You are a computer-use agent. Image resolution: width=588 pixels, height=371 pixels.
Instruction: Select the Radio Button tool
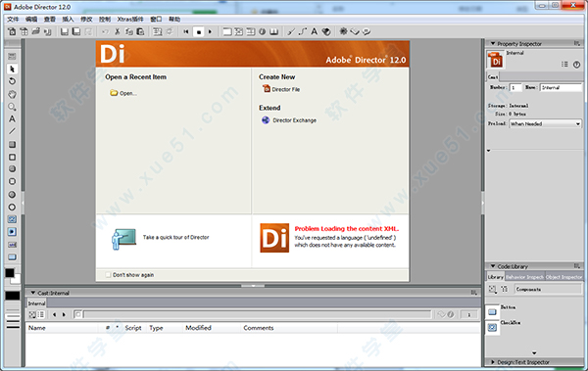point(12,232)
